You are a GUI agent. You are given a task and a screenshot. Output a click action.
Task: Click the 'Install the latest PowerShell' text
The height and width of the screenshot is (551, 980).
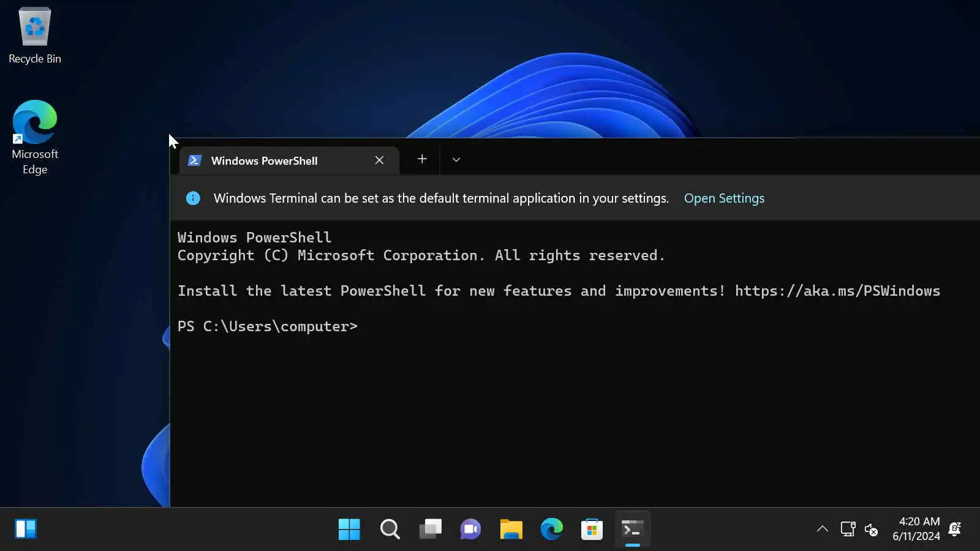click(301, 291)
